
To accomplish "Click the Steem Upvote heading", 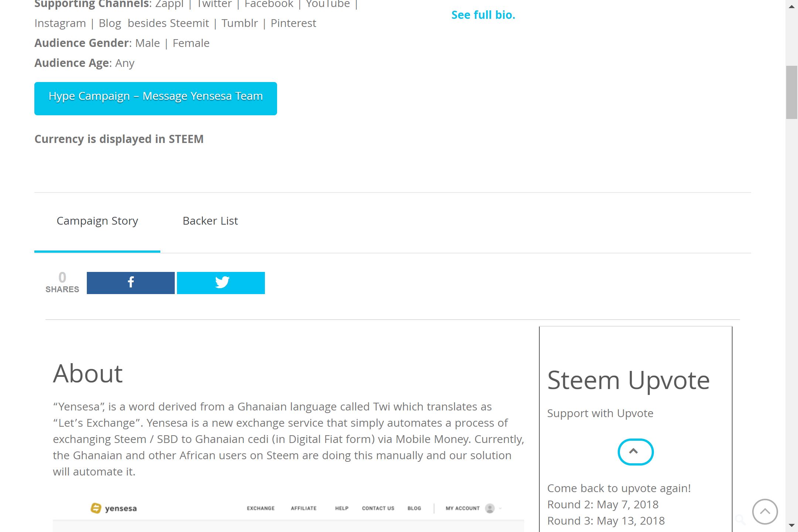I will (628, 381).
